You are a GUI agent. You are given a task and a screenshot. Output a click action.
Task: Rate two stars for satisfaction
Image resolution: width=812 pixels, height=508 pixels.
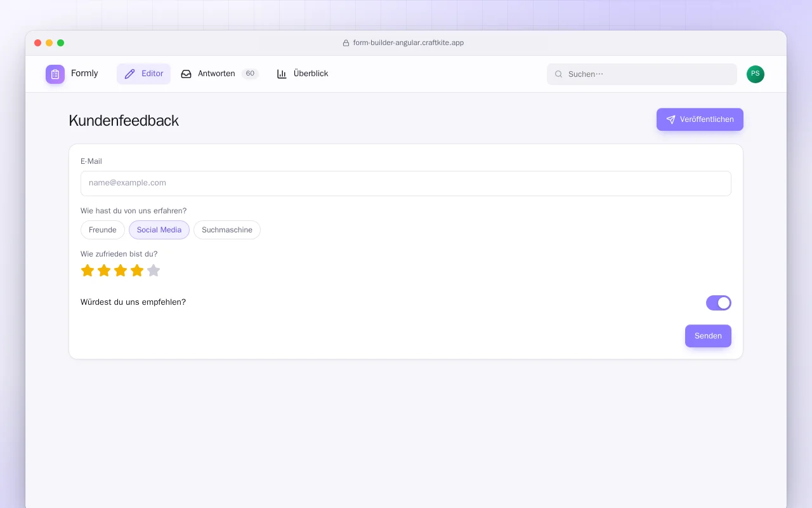tap(104, 271)
